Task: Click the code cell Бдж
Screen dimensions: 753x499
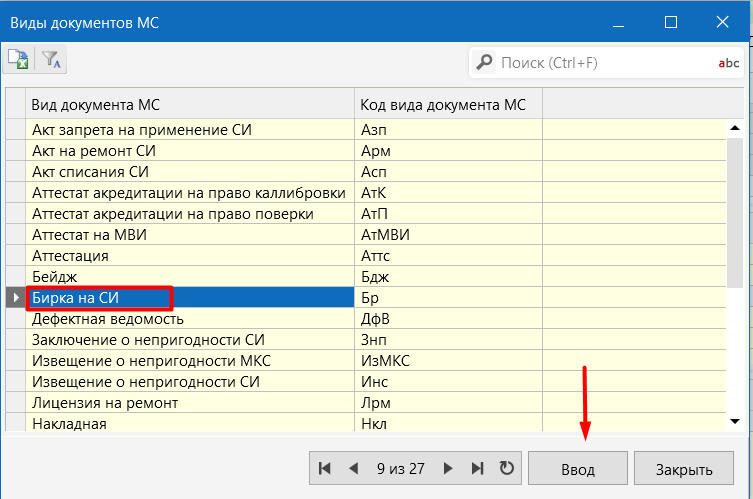Action: (x=449, y=277)
